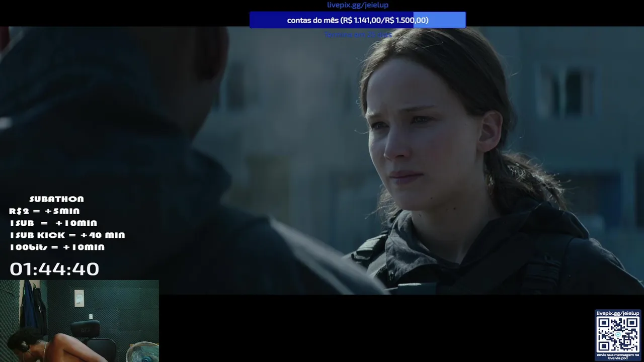Screen dimensions: 644x362
Task: Click the envie sua mensagem caption under QR
Action: point(618,356)
